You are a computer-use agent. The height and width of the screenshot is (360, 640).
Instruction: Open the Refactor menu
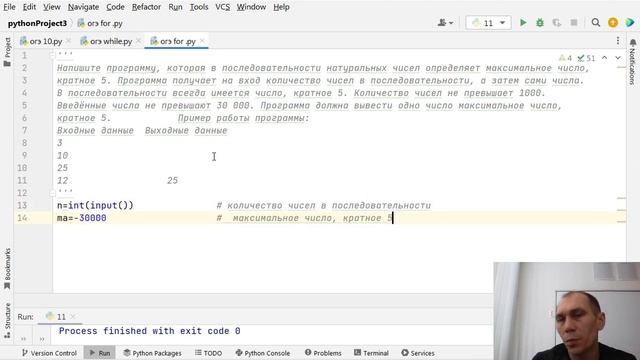pyautogui.click(x=146, y=7)
